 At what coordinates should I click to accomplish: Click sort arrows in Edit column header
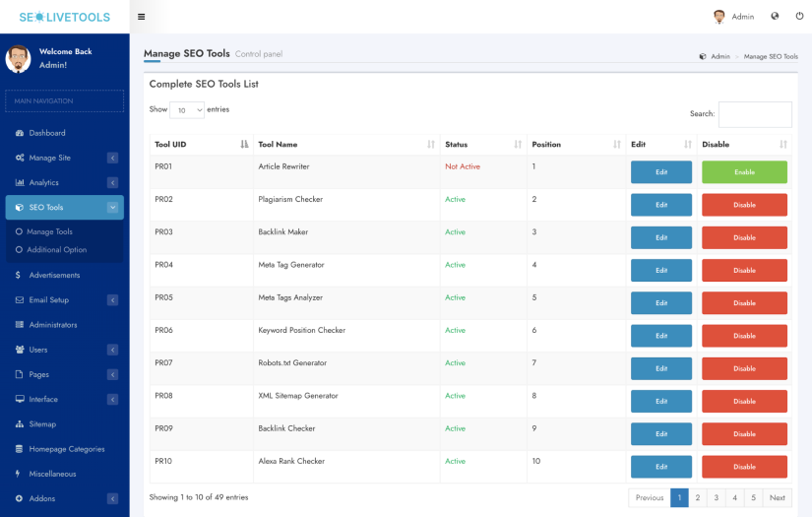click(x=688, y=145)
